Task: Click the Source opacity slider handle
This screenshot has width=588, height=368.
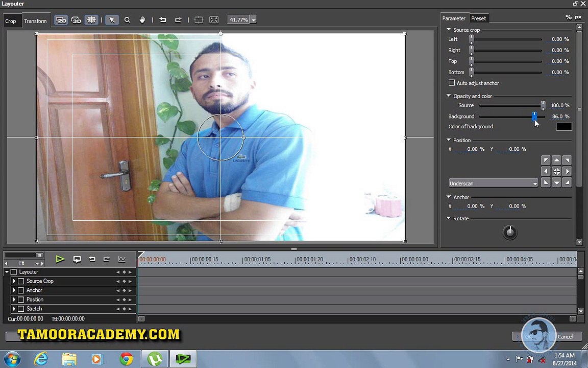Action: click(x=543, y=105)
